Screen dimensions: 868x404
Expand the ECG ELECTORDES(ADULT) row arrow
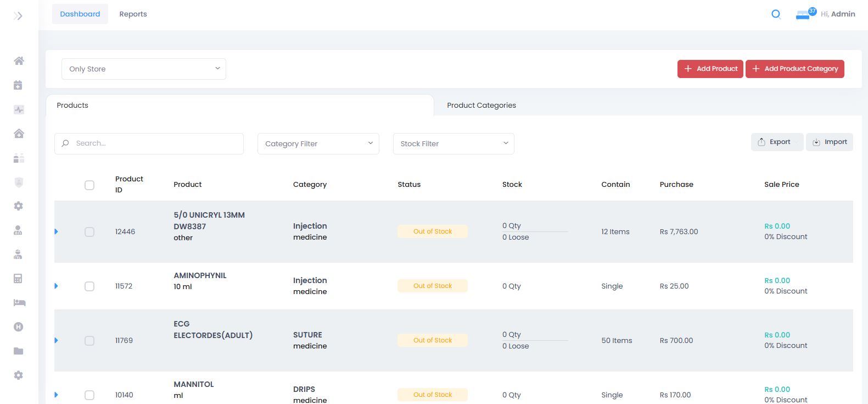pos(56,340)
